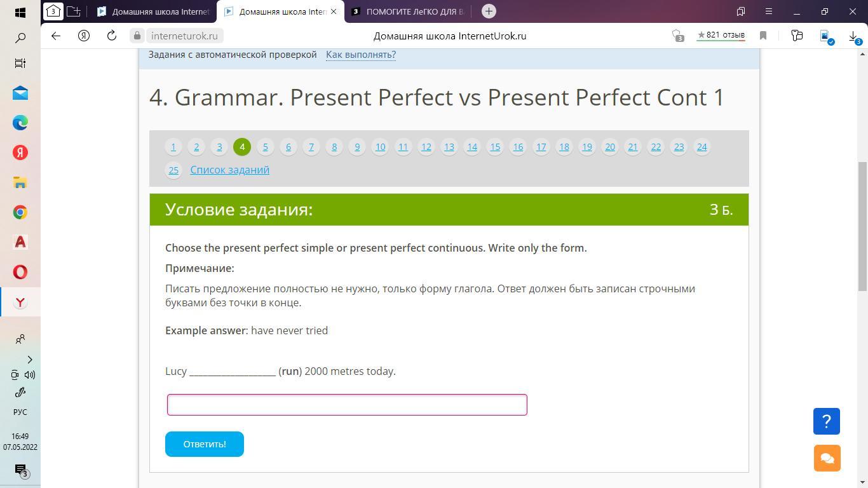Image resolution: width=868 pixels, height=488 pixels.
Task: Launch Google Chrome from the taskbar
Action: (x=20, y=212)
